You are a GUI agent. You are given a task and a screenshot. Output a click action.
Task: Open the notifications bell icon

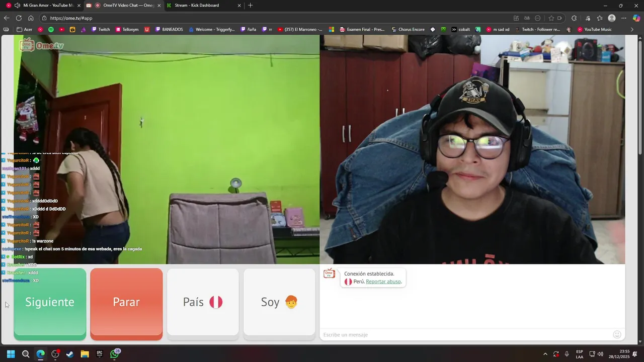pos(635,354)
